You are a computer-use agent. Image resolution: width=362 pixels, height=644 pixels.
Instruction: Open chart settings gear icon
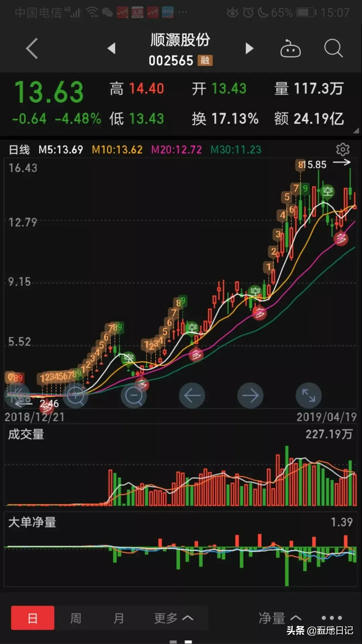(x=343, y=149)
